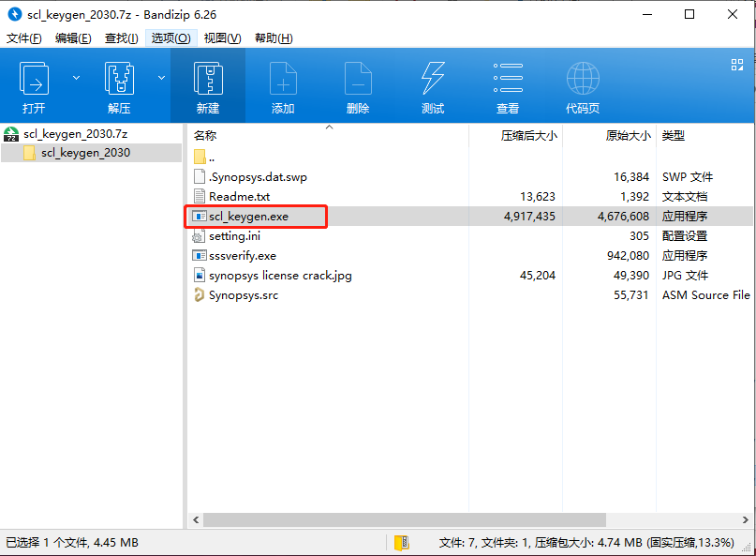Select the .Synopsys.dat.swp file
The image size is (756, 556).
(x=258, y=177)
